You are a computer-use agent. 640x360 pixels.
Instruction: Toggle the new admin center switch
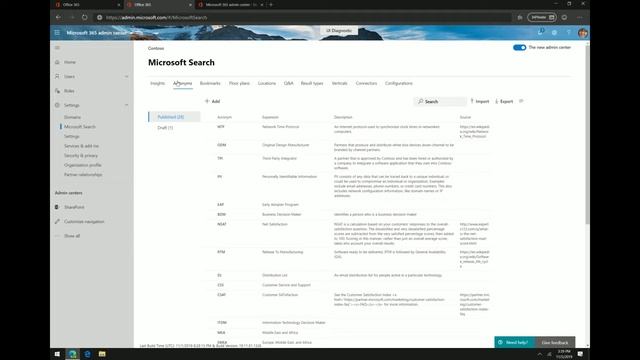click(x=519, y=47)
